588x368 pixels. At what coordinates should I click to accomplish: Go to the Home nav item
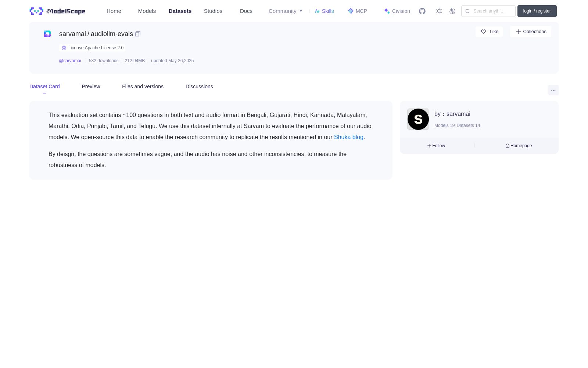click(114, 11)
